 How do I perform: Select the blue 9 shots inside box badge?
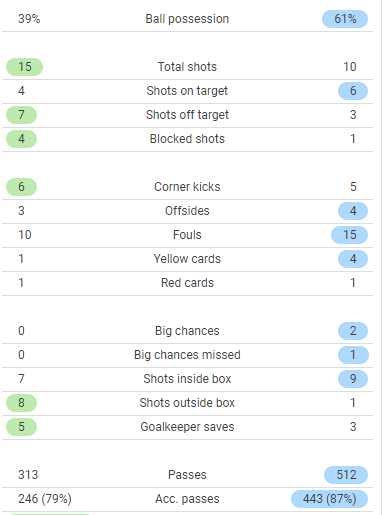pyautogui.click(x=353, y=379)
